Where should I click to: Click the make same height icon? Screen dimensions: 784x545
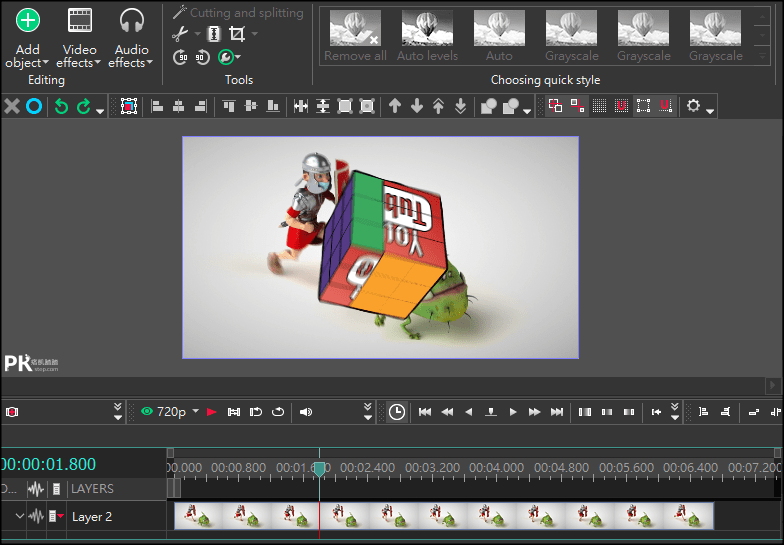click(x=323, y=106)
